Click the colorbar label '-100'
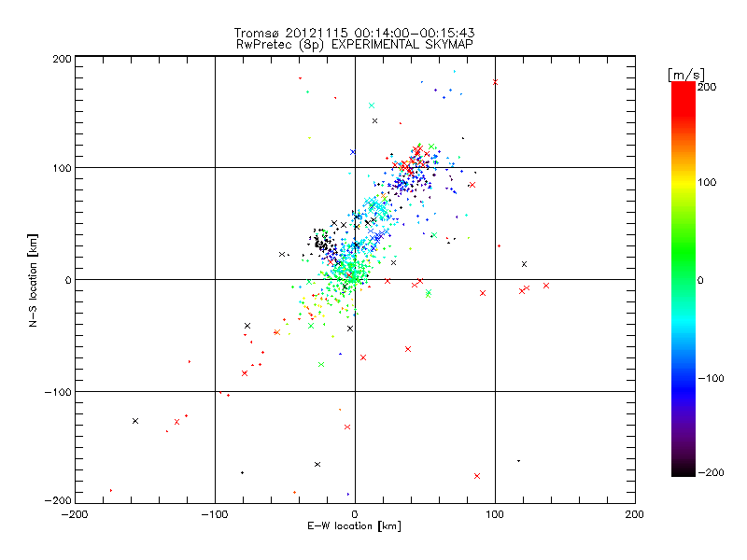This screenshot has height=560, width=747. pyautogui.click(x=711, y=378)
